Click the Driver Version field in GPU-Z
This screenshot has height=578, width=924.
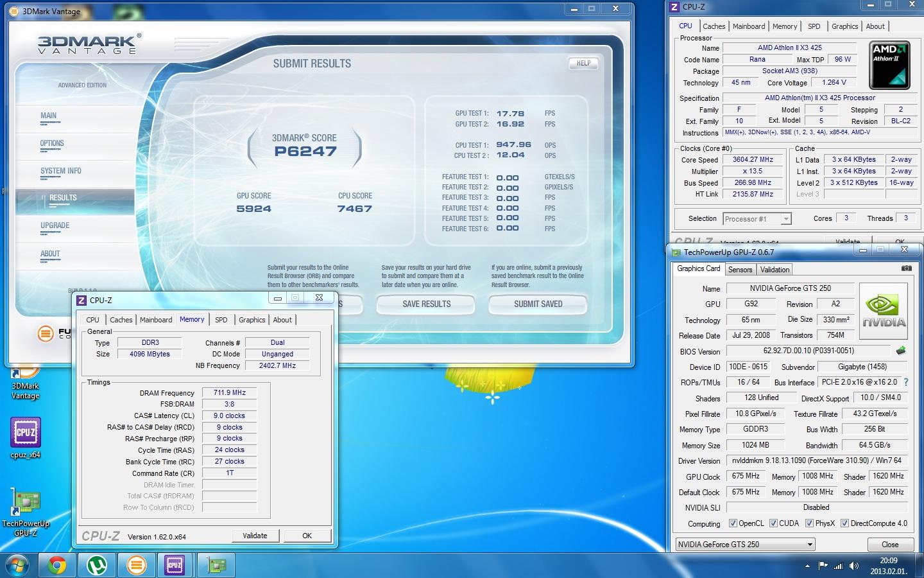coord(817,461)
